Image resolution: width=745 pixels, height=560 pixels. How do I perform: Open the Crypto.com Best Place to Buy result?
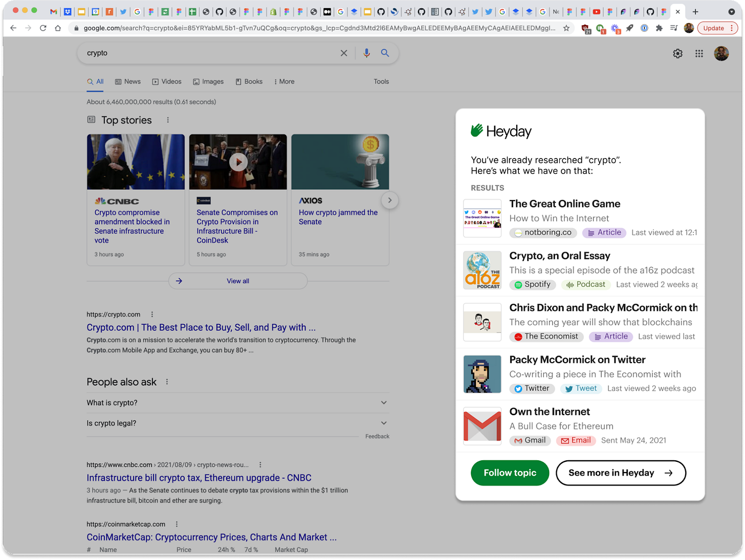pyautogui.click(x=201, y=328)
